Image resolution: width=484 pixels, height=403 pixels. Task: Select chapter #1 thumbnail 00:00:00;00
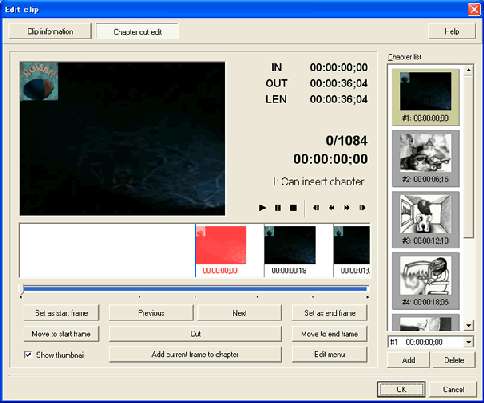pyautogui.click(x=426, y=97)
